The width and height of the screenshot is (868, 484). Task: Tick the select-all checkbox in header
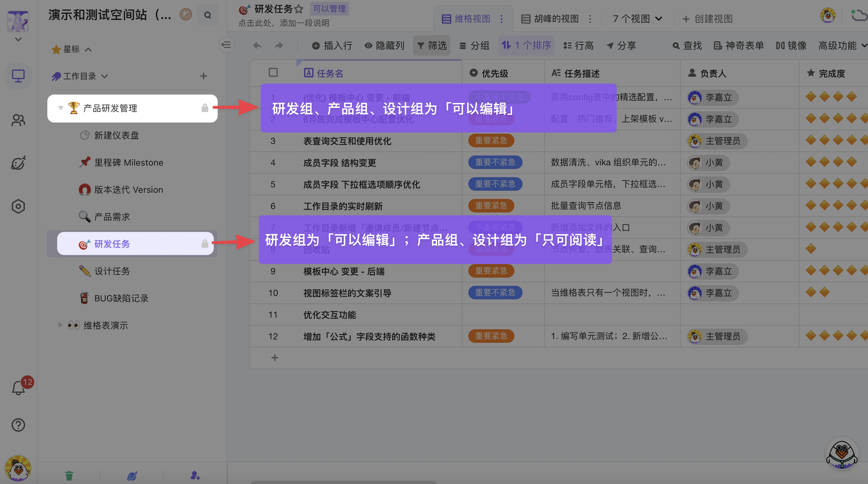[273, 73]
